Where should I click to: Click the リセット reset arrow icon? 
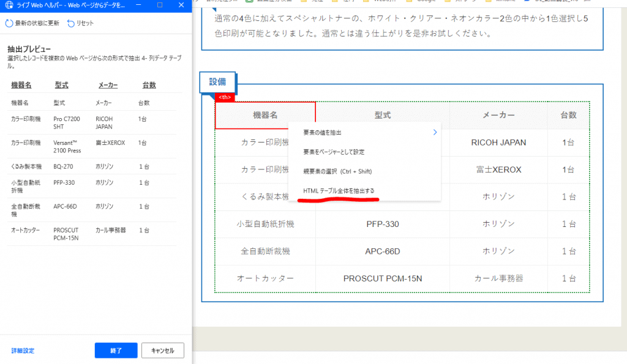pyautogui.click(x=71, y=23)
